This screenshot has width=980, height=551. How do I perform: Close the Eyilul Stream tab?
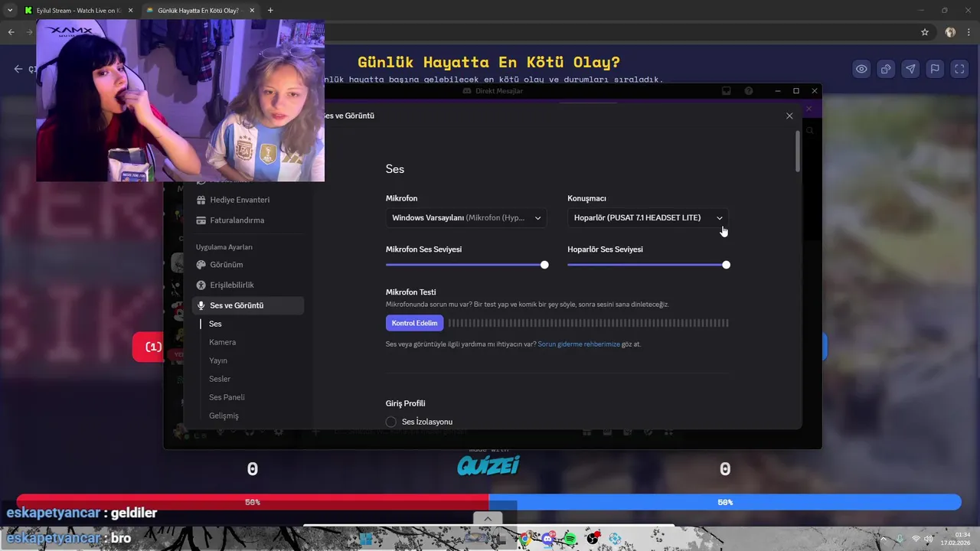click(x=130, y=11)
